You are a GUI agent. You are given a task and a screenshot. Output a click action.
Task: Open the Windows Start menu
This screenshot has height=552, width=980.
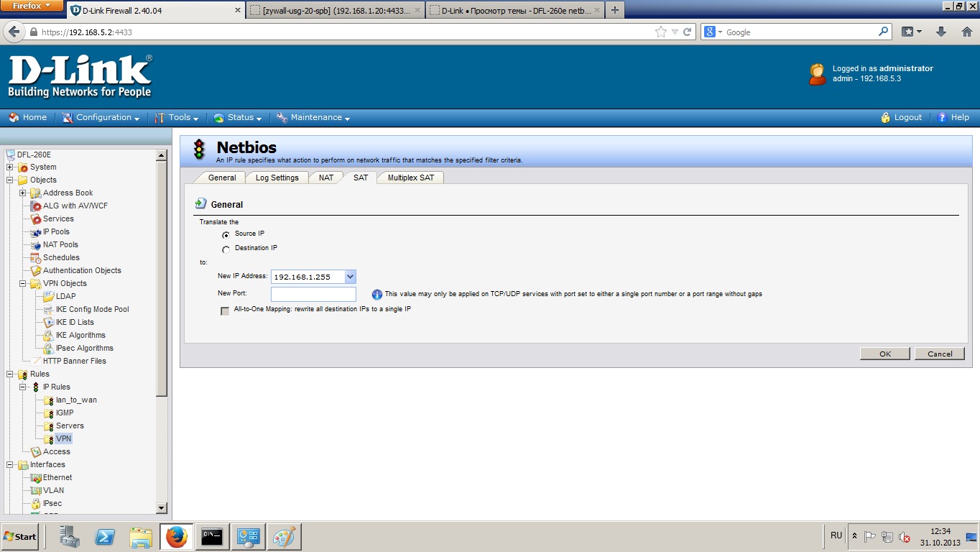20,537
